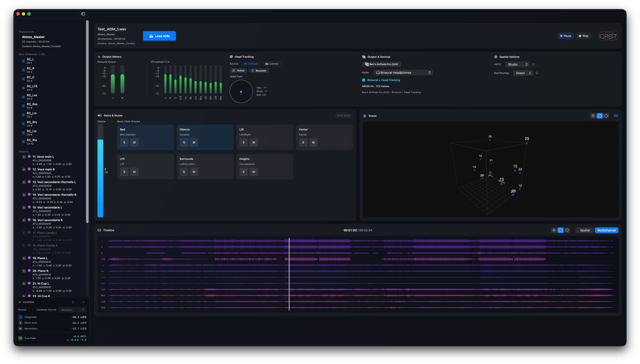Click the Load ADM button
The width and height of the screenshot is (640, 364).
click(x=159, y=36)
